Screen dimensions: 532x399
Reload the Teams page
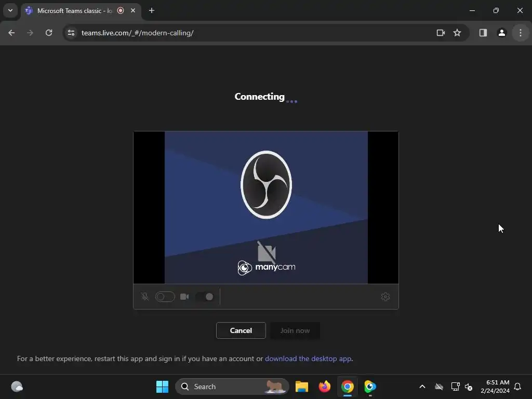[x=49, y=33]
